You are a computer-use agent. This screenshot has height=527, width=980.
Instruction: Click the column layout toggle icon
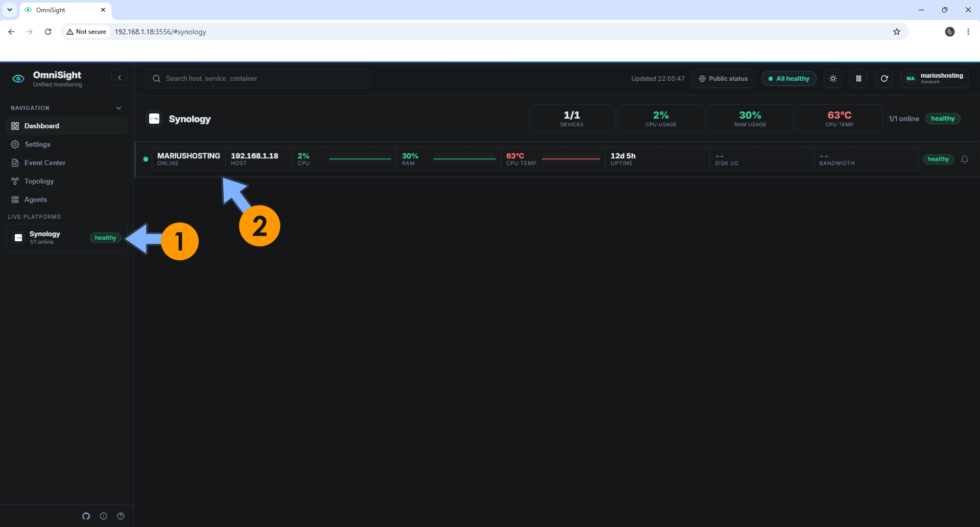pos(858,79)
